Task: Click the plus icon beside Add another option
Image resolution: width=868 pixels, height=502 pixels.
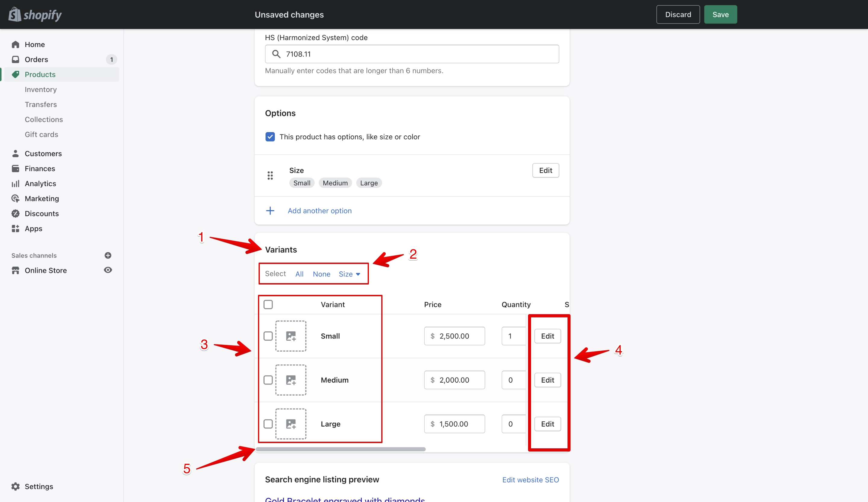Action: pyautogui.click(x=270, y=210)
